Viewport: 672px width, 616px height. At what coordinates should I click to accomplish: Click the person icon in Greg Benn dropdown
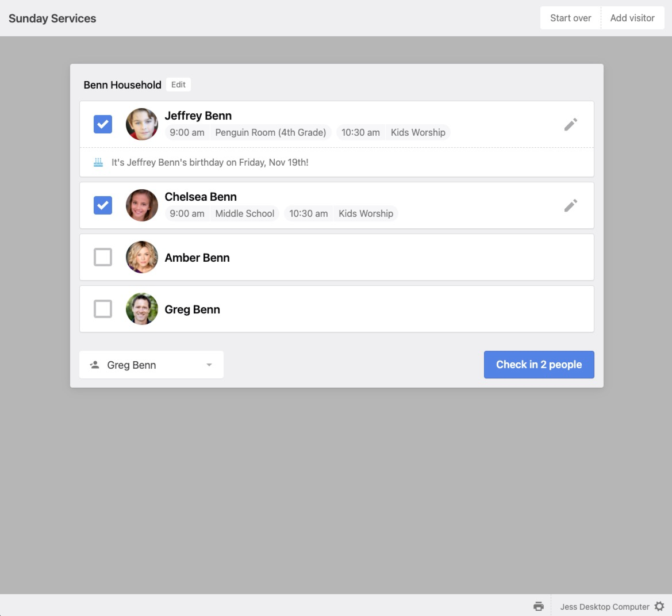(95, 365)
